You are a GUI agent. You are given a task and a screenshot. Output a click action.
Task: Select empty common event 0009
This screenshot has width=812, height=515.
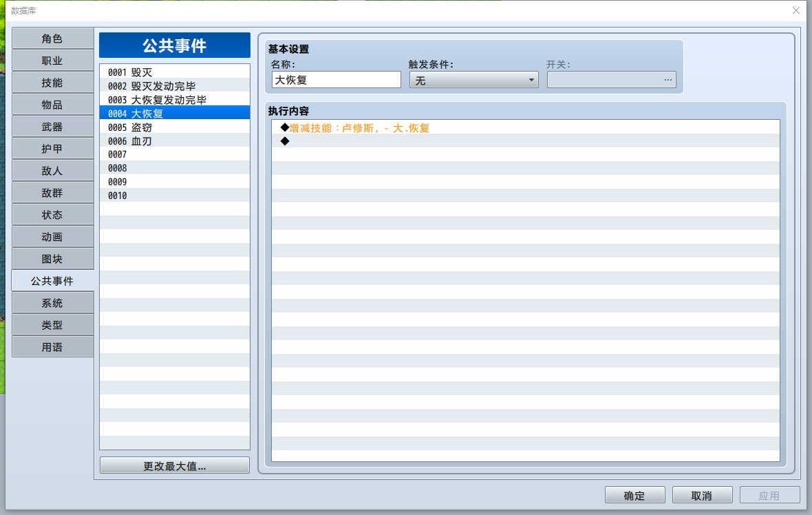[x=175, y=182]
